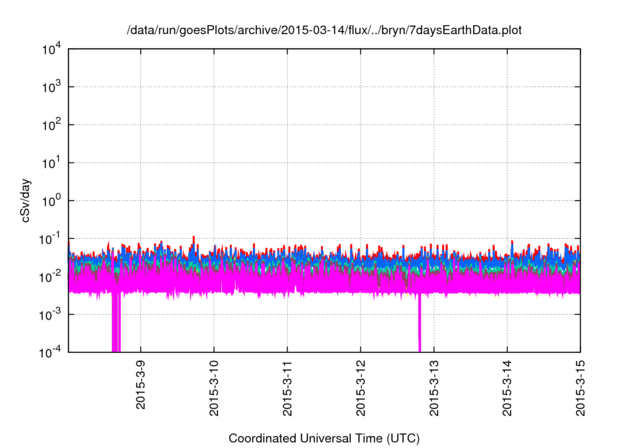Click the 10^2 y-axis tick label
640x448 pixels.
(51, 125)
